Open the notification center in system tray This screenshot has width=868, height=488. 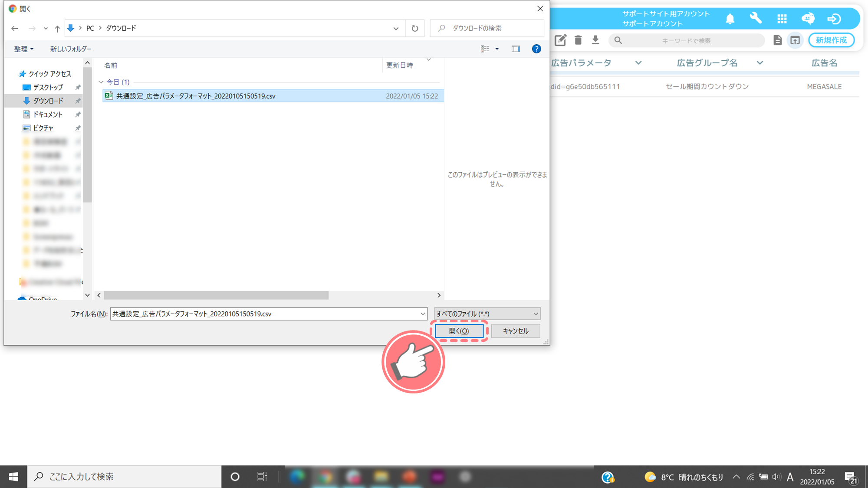(x=851, y=477)
